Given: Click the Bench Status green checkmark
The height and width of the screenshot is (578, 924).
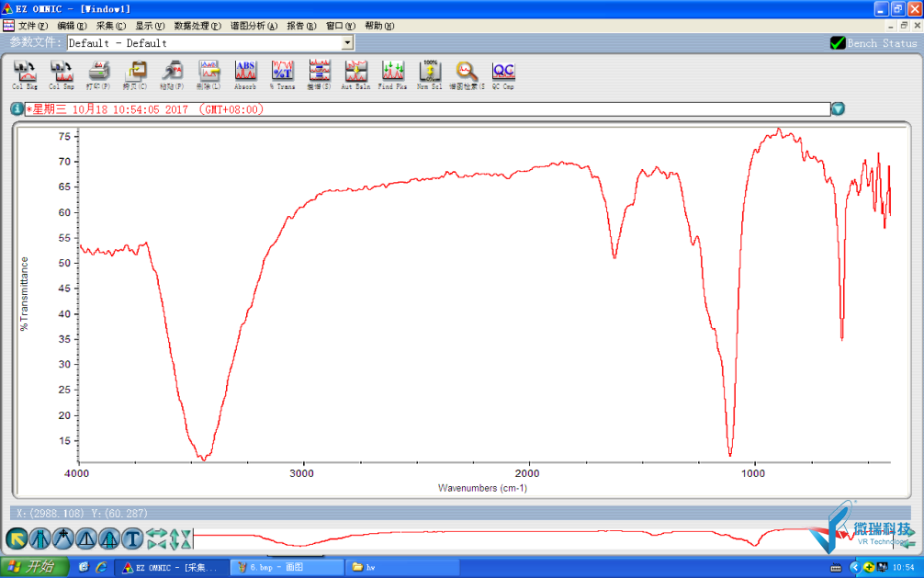Looking at the screenshot, I should click(838, 43).
